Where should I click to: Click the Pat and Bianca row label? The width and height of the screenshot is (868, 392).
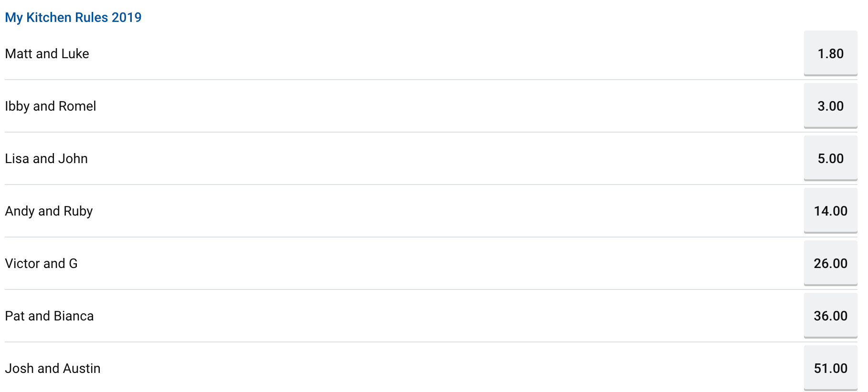[49, 316]
